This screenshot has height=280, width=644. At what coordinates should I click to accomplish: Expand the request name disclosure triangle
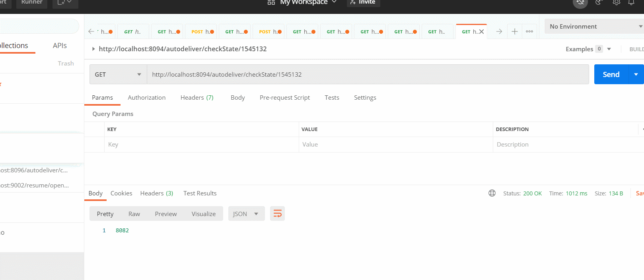93,49
